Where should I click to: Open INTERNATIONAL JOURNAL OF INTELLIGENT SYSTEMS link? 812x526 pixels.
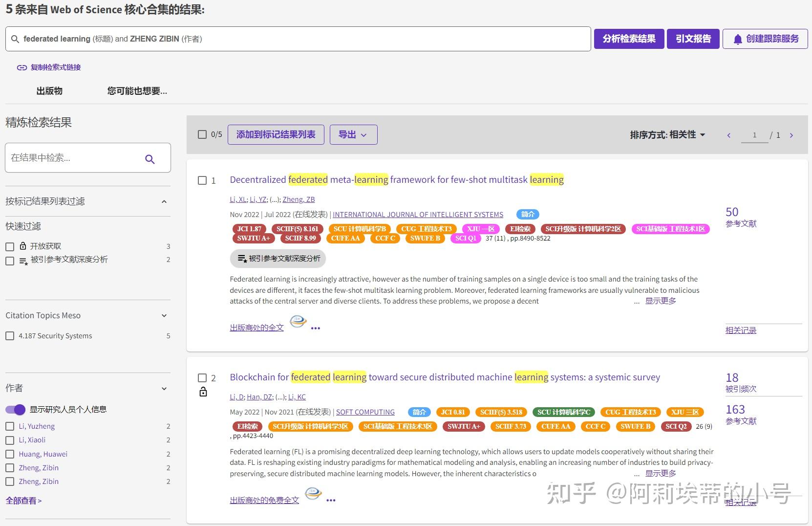tap(418, 215)
